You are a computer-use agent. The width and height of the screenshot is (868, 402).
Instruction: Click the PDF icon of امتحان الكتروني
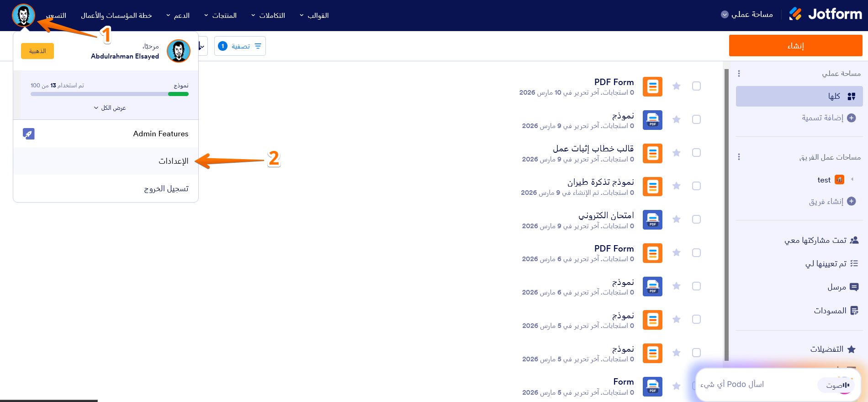coord(652,220)
